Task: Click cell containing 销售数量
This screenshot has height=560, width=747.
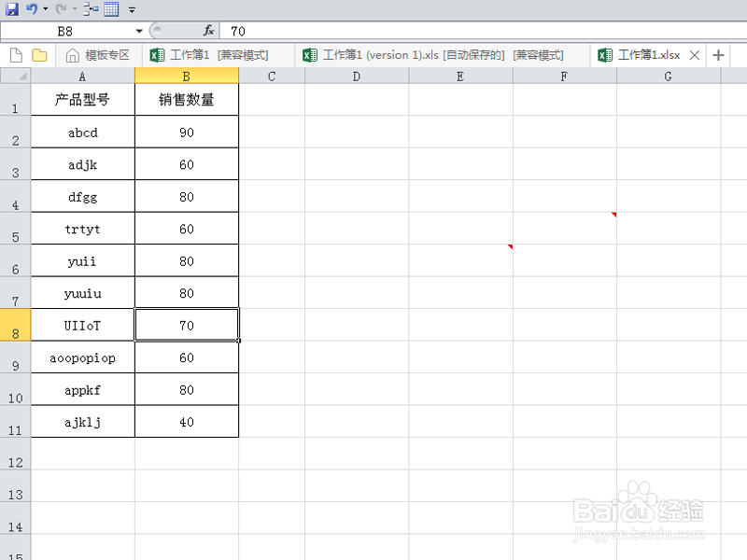Action: (x=187, y=100)
